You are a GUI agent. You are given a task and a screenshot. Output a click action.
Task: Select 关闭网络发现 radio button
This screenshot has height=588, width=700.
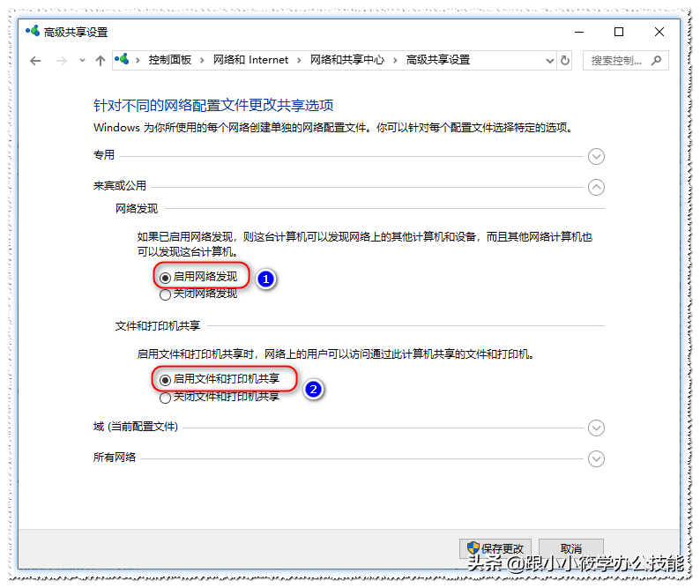(x=165, y=294)
